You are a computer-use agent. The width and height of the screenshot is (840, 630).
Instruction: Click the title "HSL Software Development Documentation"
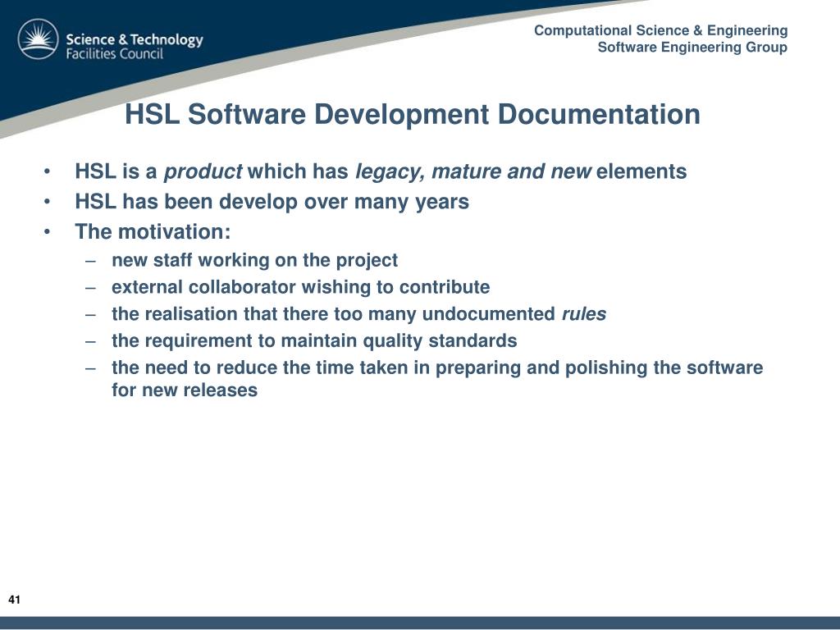coord(413,114)
